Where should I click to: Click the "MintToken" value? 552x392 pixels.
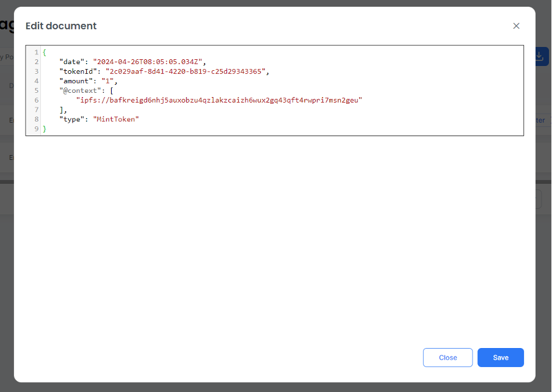tap(116, 119)
